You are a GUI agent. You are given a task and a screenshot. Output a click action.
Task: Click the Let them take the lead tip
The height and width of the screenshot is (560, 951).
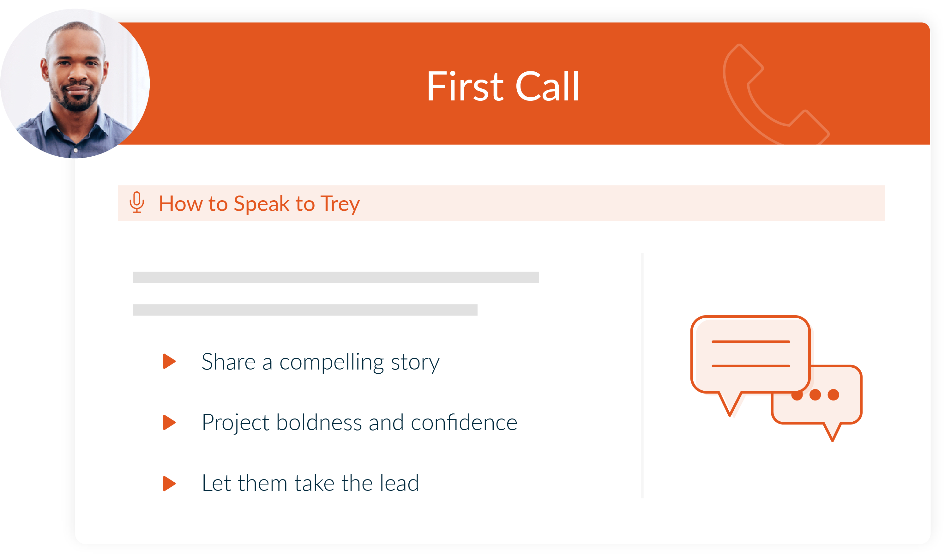pyautogui.click(x=310, y=483)
